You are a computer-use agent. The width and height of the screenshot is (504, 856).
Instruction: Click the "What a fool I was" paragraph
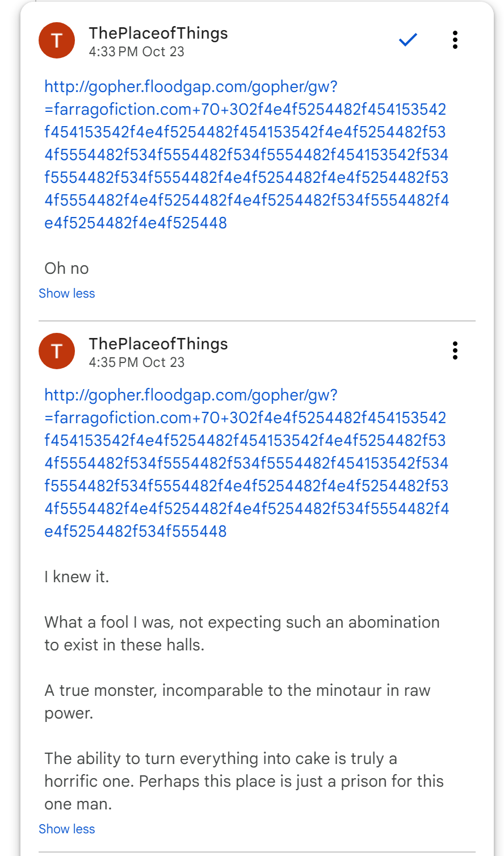coord(242,633)
